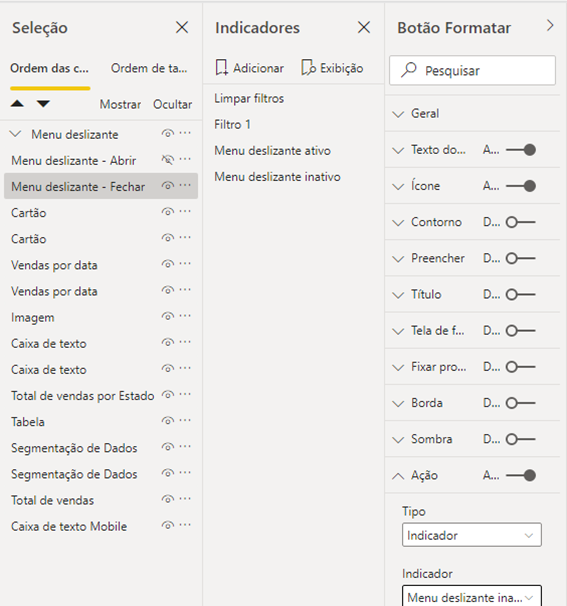Open more options for Caixa de texto Mobile

pos(185,525)
